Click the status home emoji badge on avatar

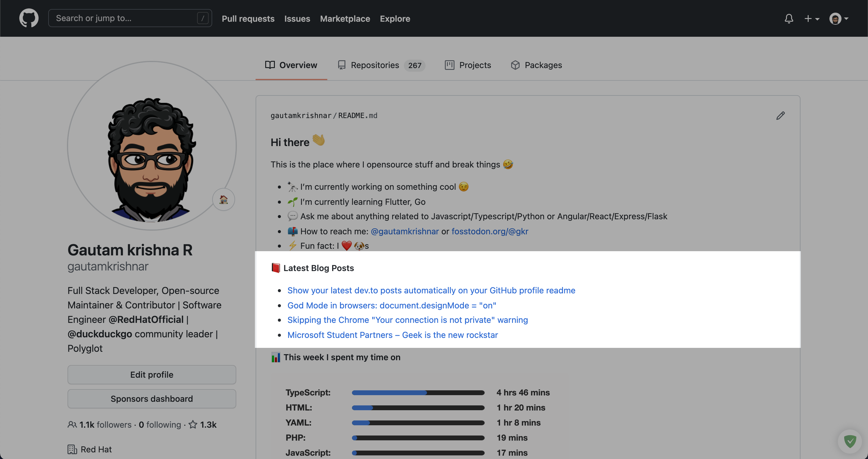point(223,200)
